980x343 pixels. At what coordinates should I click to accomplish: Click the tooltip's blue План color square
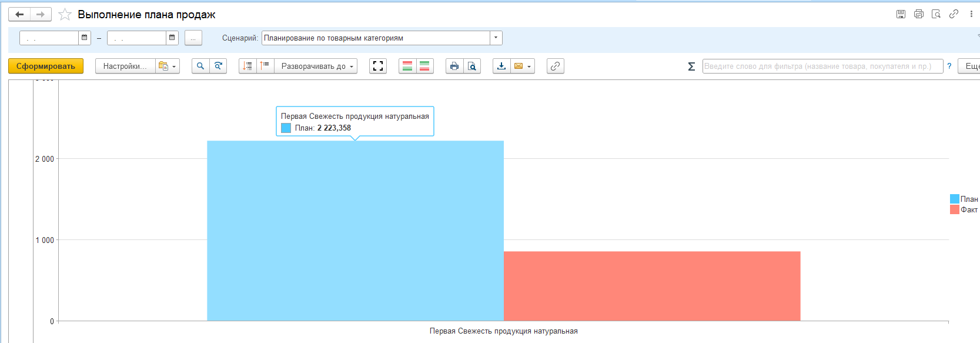pyautogui.click(x=286, y=128)
